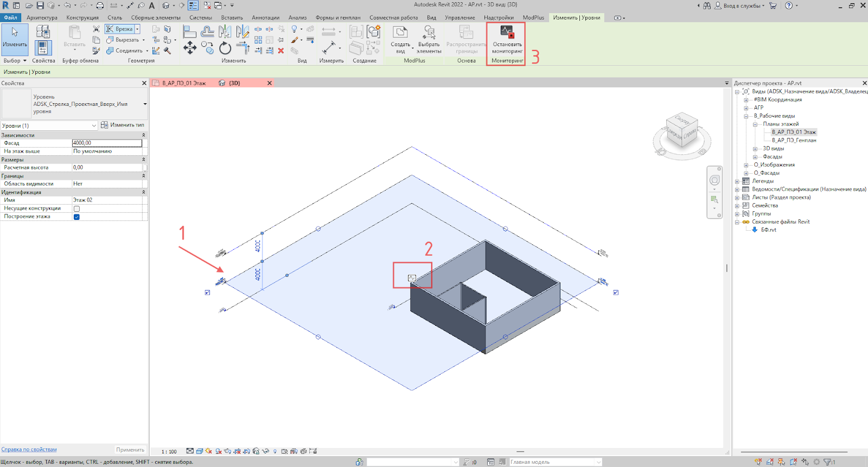Image resolution: width=868 pixels, height=467 pixels.
Task: Click the Select Elements ModPlus icon
Action: coord(429,32)
